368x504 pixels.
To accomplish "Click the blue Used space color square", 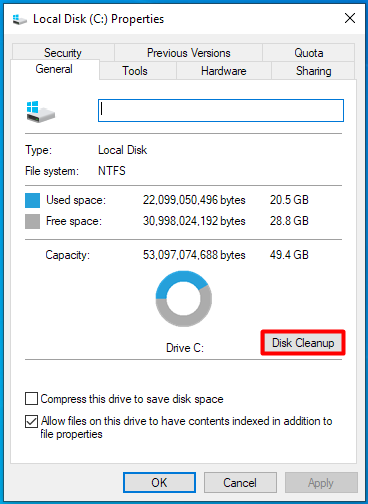I will [x=32, y=200].
